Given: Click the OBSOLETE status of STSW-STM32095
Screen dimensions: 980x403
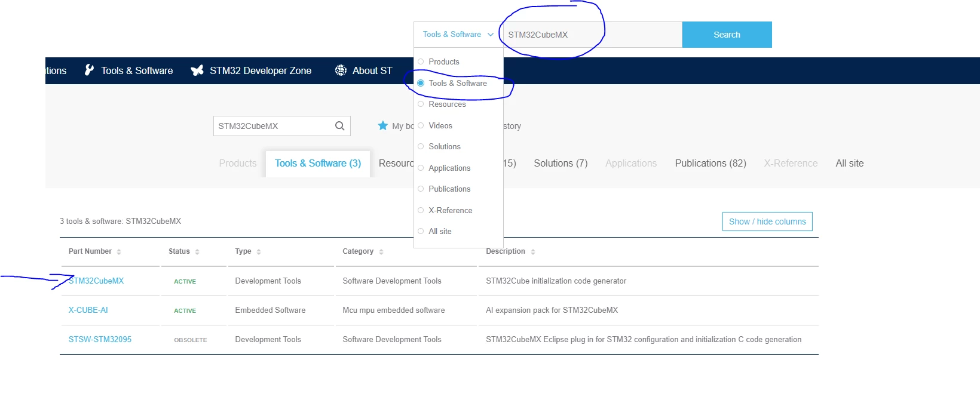Looking at the screenshot, I should click(191, 340).
